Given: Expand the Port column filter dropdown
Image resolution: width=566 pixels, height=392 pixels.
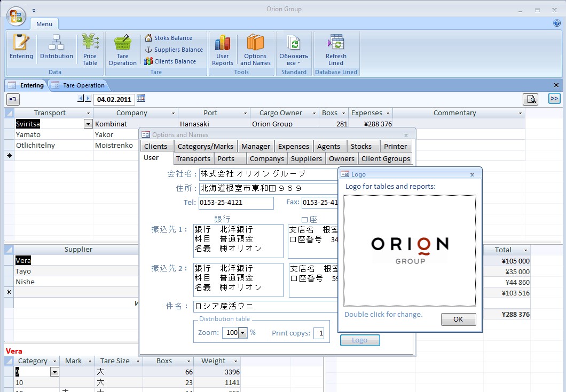Looking at the screenshot, I should click(x=246, y=113).
